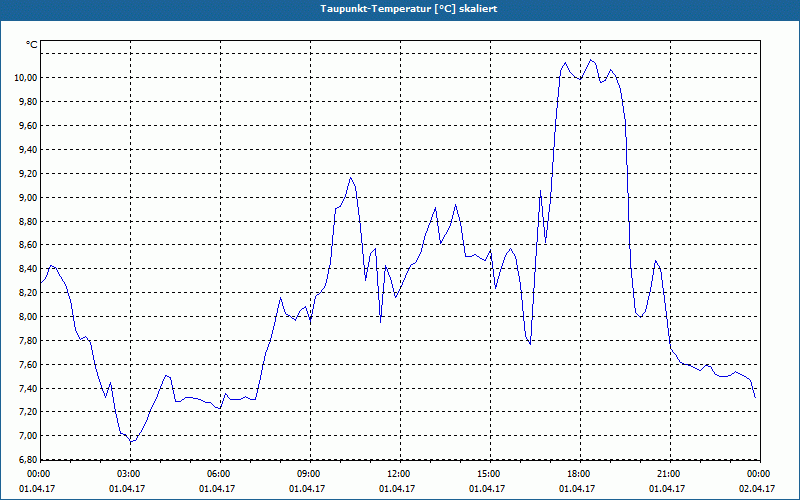Click the 02.04.17 date label

click(757, 489)
